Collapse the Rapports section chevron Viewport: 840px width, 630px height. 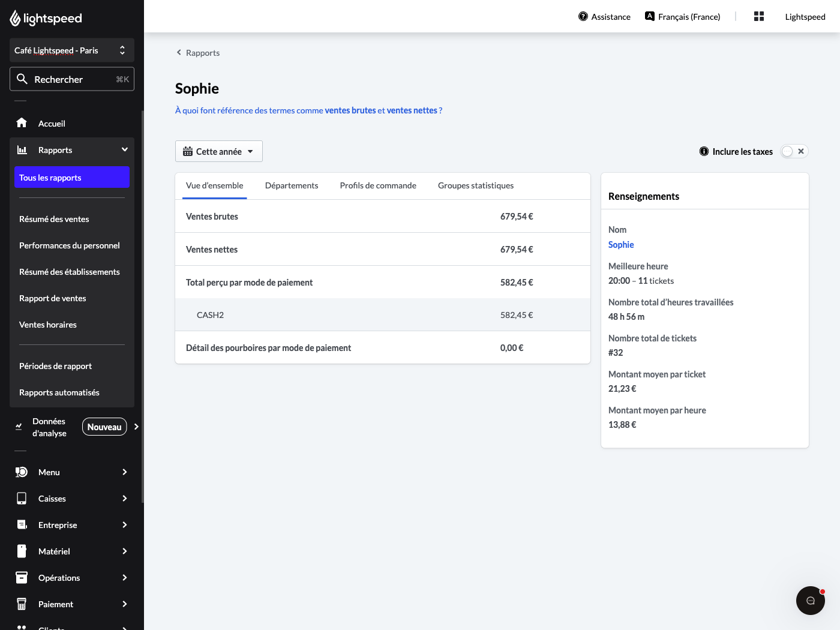click(x=125, y=150)
